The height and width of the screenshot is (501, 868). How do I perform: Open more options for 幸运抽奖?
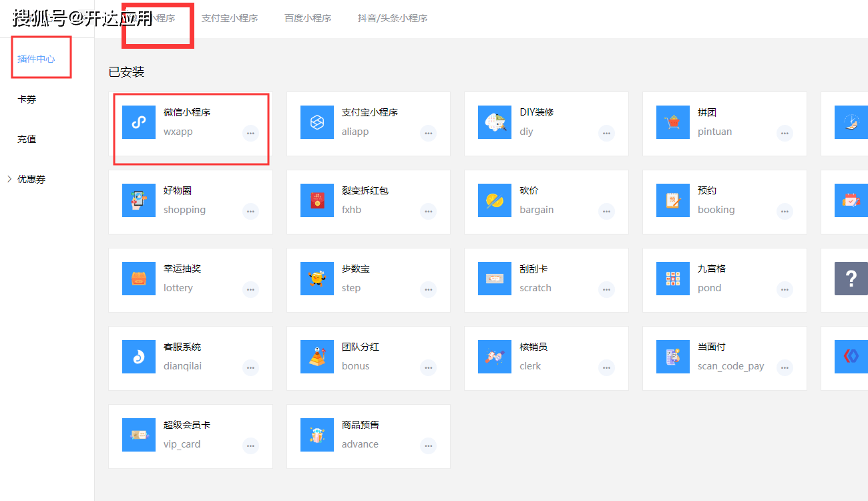pos(250,289)
